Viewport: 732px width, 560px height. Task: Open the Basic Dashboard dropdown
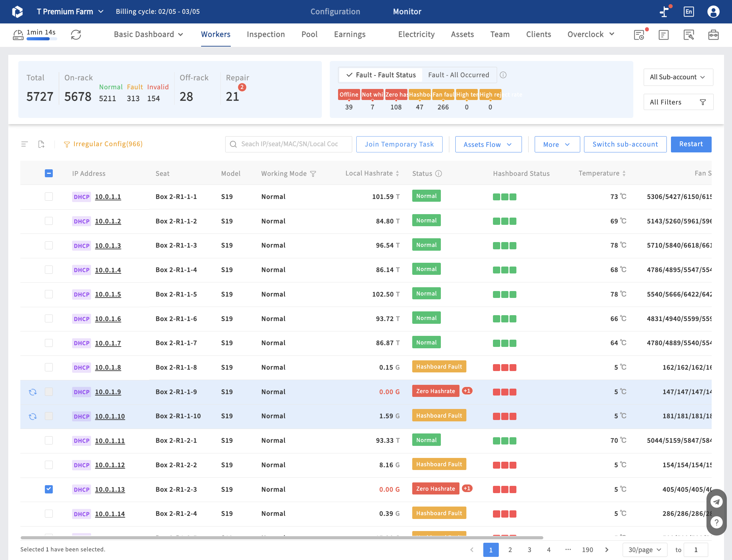[148, 34]
